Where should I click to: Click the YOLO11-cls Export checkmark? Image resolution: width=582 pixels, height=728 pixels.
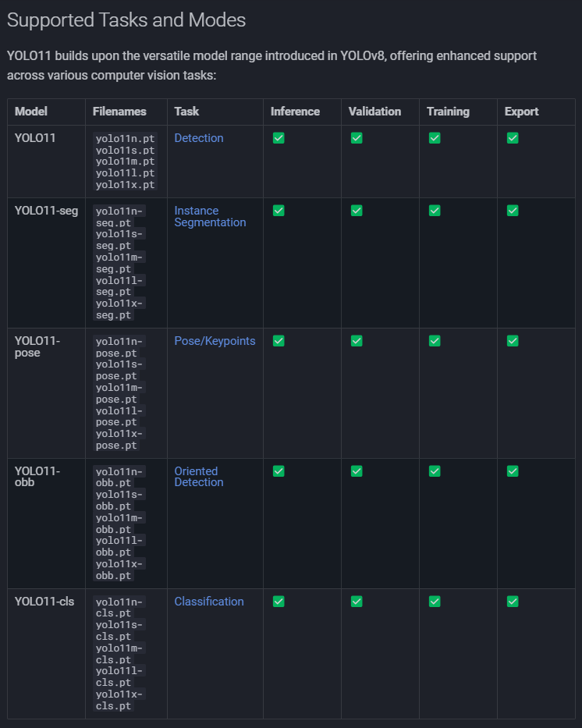[513, 602]
